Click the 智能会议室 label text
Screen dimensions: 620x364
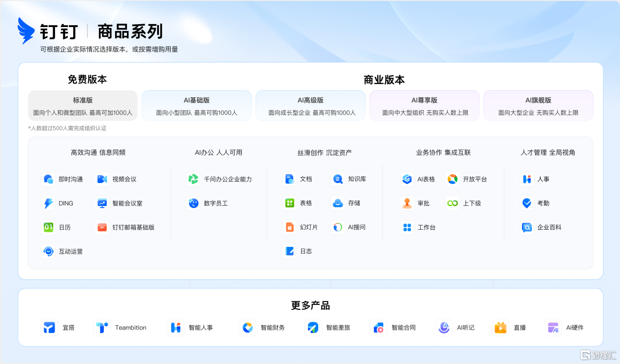pos(127,203)
